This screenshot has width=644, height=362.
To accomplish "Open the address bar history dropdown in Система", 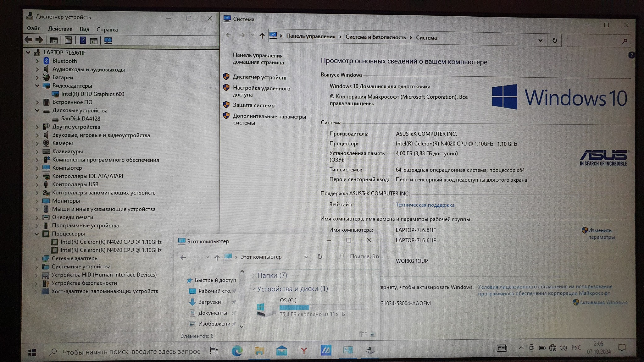I will (x=540, y=40).
